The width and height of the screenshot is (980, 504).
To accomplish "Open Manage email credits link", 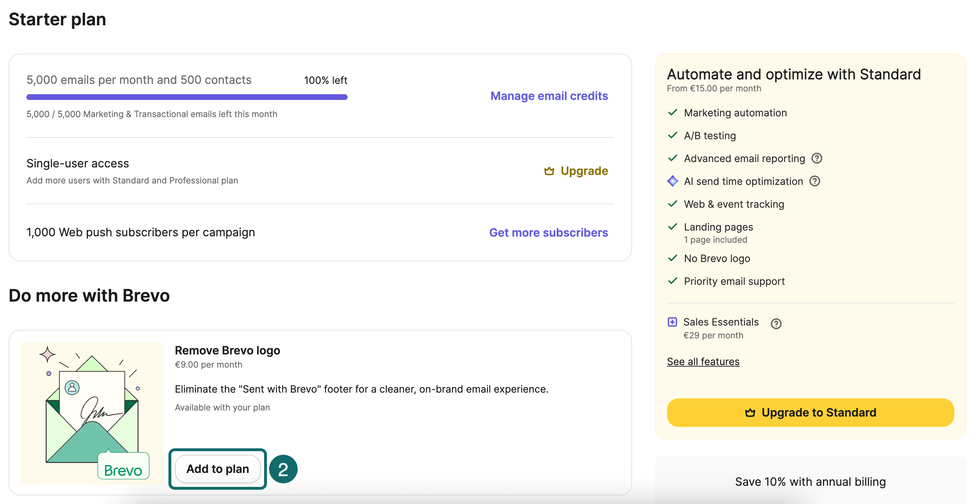I will [549, 96].
